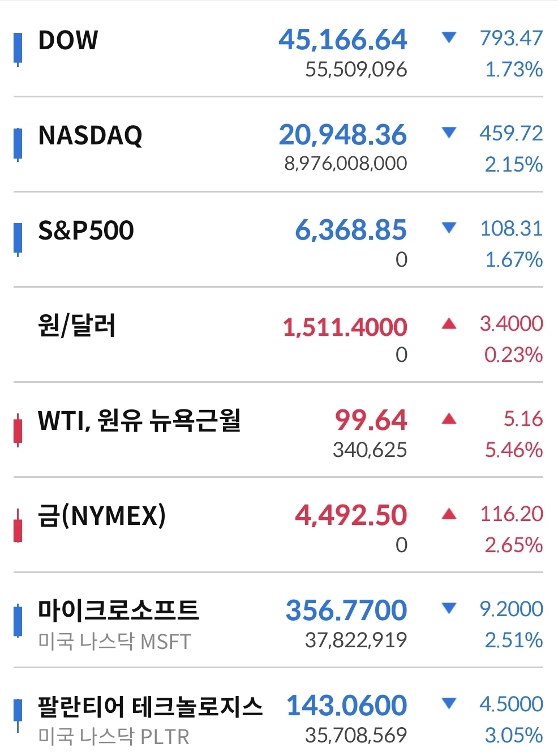Click WTI's red up-arrow indicator
The image size is (558, 756).
pos(449,418)
